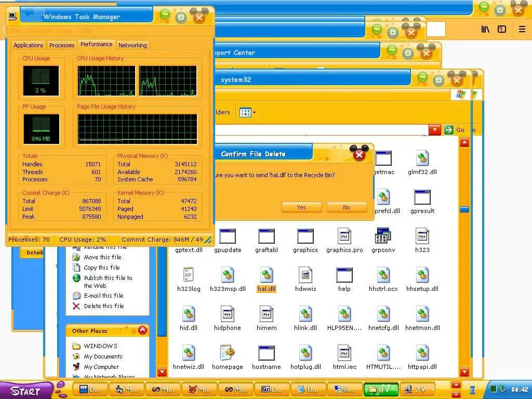Select the hnetcfg.dll file icon
Viewport: 532px width, 399px height.
(383, 314)
